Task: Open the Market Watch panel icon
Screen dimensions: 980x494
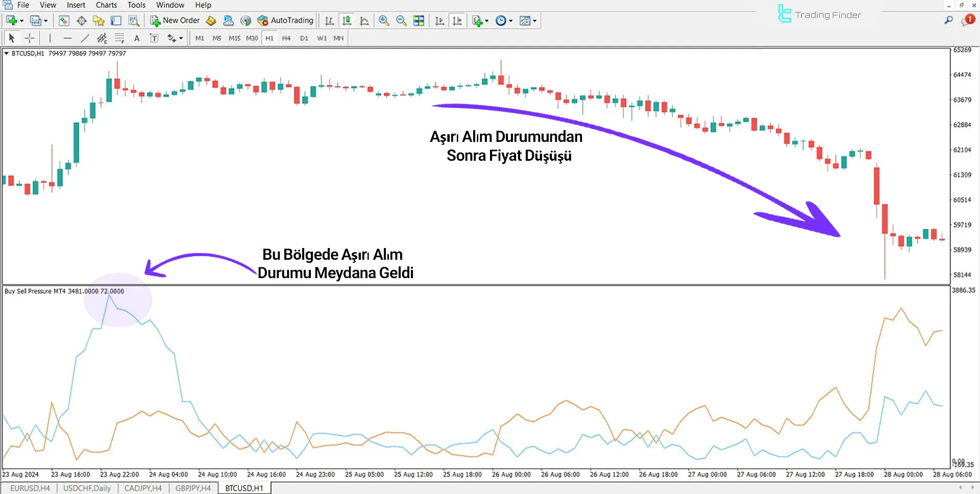Action: pos(64,20)
